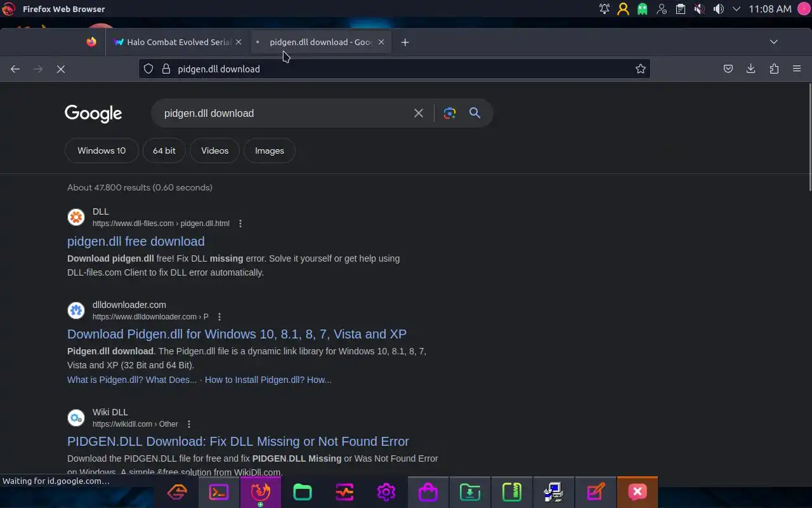
Task: Switch to the Images results filter
Action: point(270,150)
